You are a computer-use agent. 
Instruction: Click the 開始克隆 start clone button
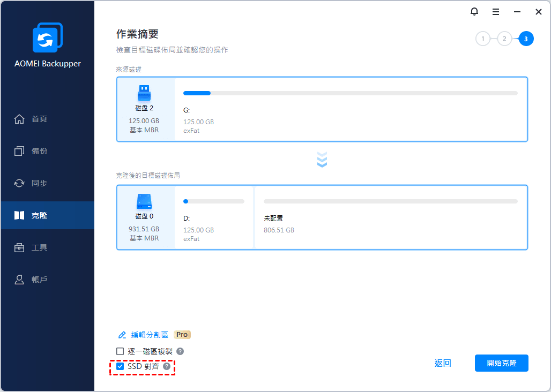coord(502,363)
